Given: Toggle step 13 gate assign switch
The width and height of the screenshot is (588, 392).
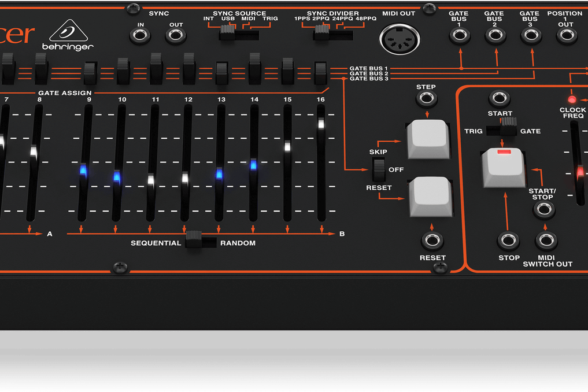Looking at the screenshot, I should 222,72.
